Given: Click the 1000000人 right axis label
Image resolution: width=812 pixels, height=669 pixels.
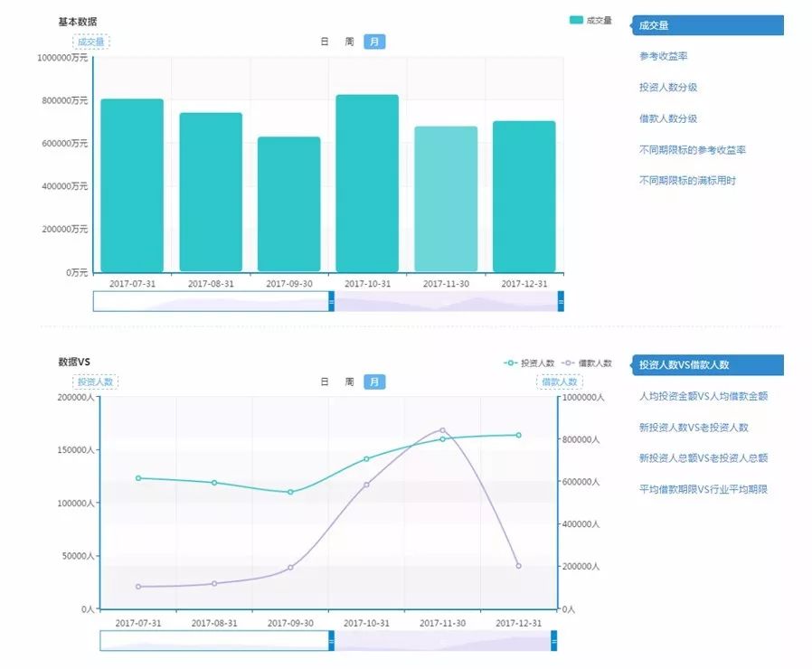Looking at the screenshot, I should tap(583, 397).
